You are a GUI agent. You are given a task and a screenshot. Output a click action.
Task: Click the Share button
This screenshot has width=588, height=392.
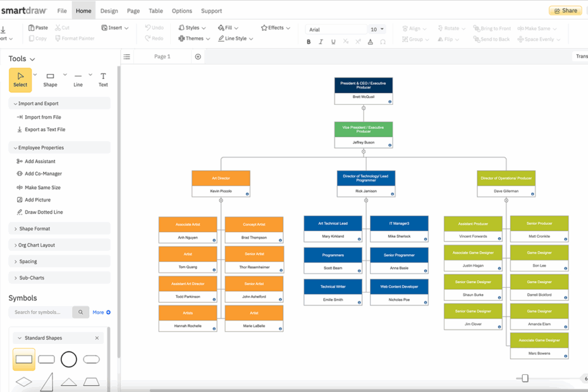[x=565, y=11]
